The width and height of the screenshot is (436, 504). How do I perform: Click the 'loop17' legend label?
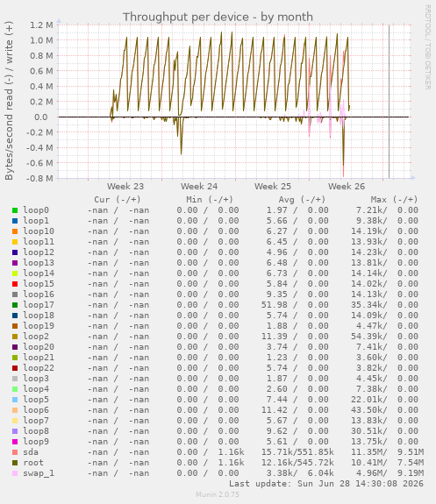click(x=39, y=305)
